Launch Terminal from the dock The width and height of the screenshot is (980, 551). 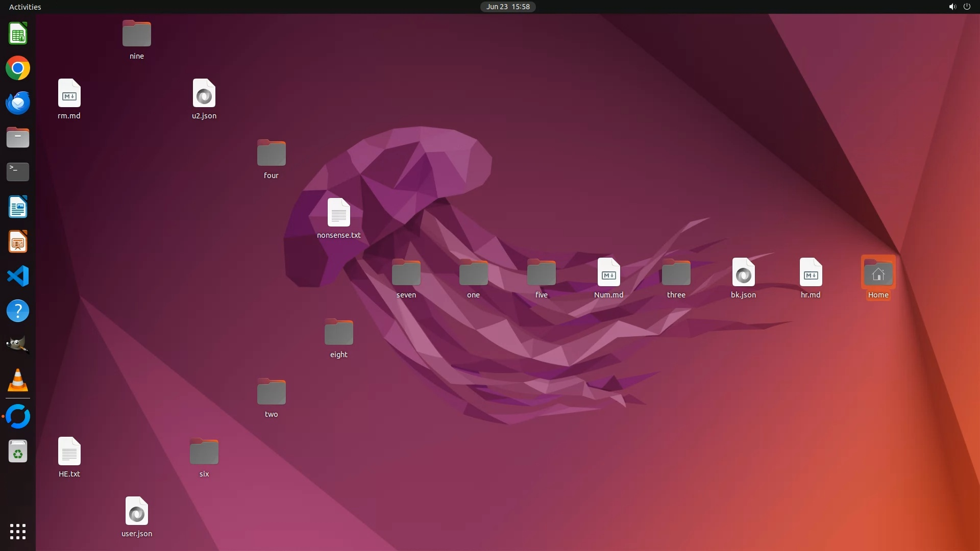click(x=18, y=172)
